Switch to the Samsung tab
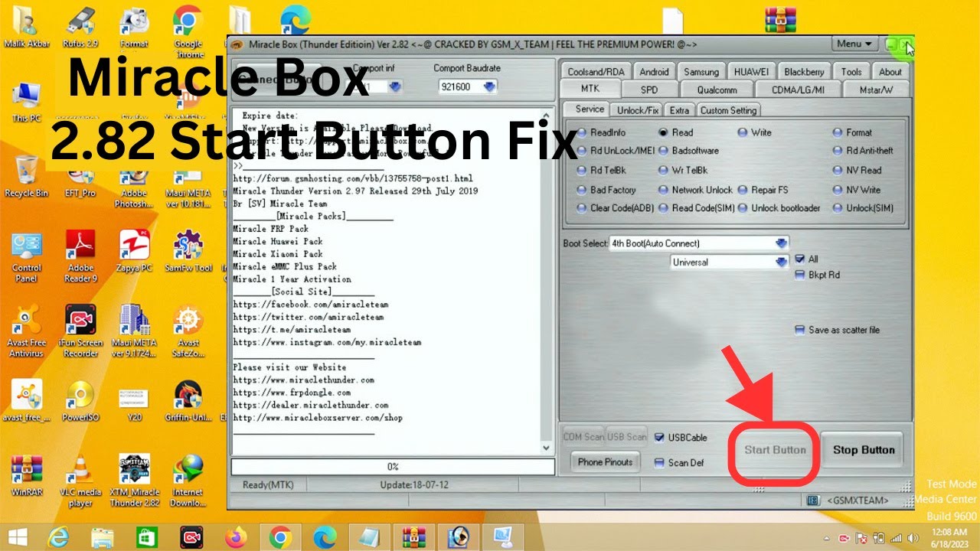This screenshot has height=551, width=980. (701, 72)
